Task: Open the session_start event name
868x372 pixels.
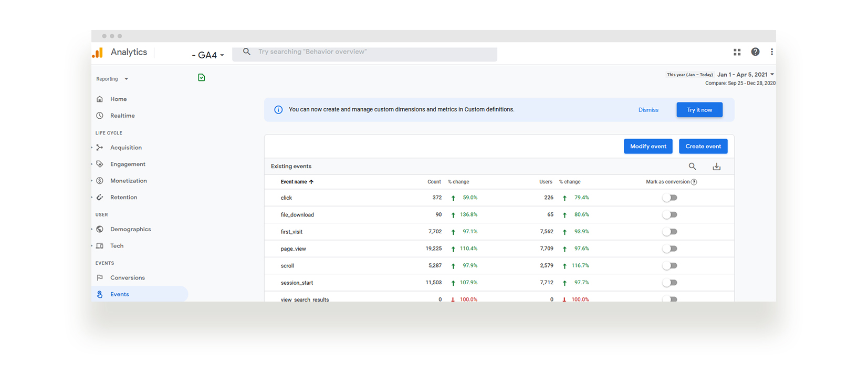Action: (297, 283)
